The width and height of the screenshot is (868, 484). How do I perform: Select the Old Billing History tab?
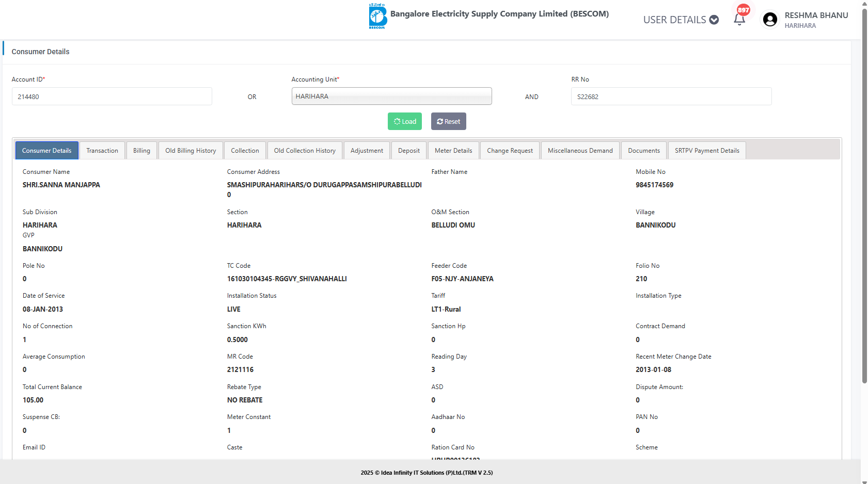191,151
